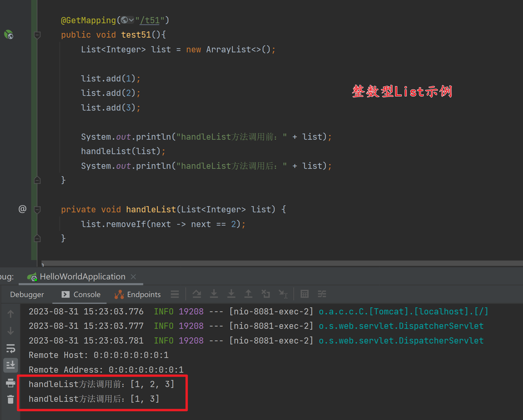Open the URL globe dropdown in GetMapping
Screen dimensions: 523x420
point(127,20)
